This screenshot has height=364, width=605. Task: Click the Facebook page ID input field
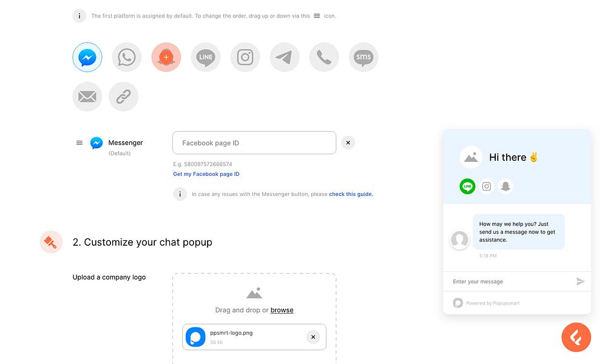254,143
